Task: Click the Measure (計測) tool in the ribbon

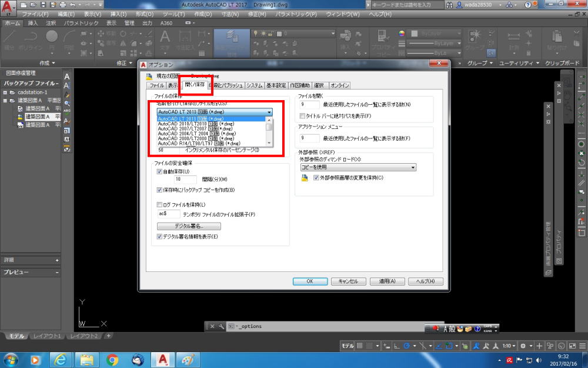Action: tap(513, 41)
